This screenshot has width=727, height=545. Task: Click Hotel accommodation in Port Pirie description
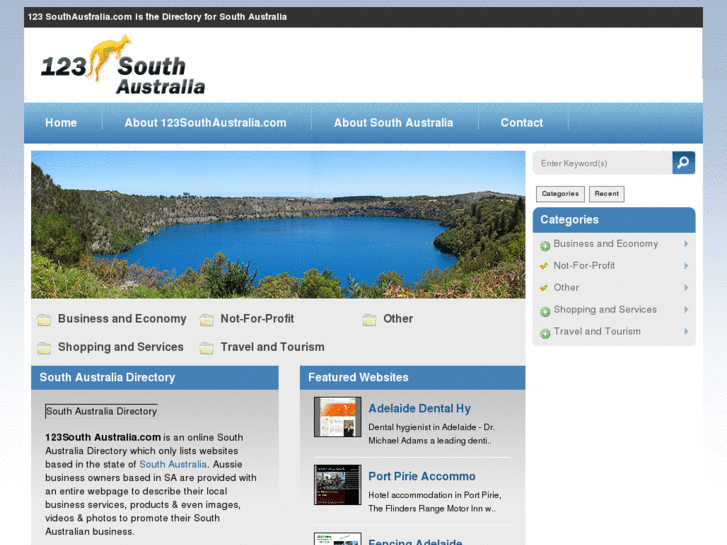(x=434, y=502)
